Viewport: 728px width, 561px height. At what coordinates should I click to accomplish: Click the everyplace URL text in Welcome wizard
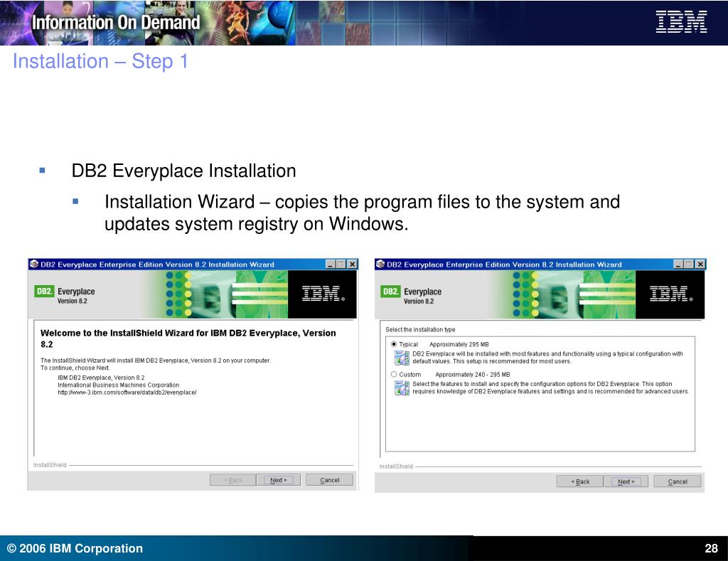(127, 392)
